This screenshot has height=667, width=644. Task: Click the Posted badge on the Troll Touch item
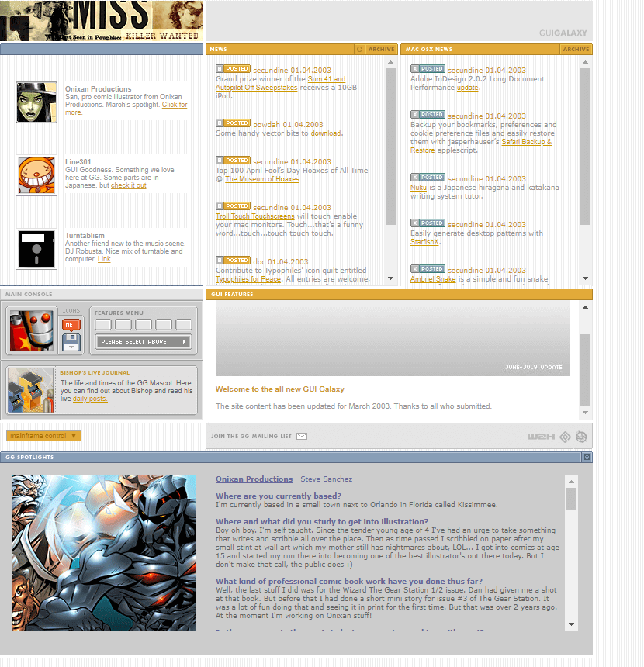click(x=233, y=206)
